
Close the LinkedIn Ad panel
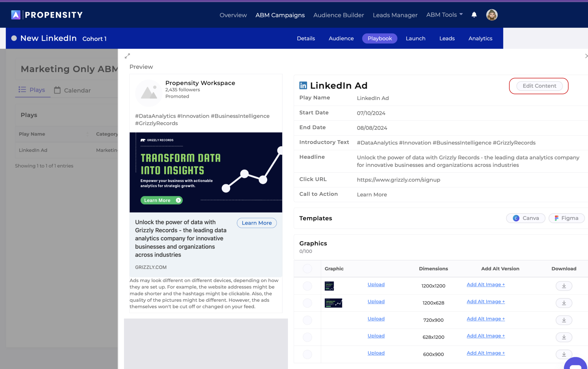click(x=586, y=56)
